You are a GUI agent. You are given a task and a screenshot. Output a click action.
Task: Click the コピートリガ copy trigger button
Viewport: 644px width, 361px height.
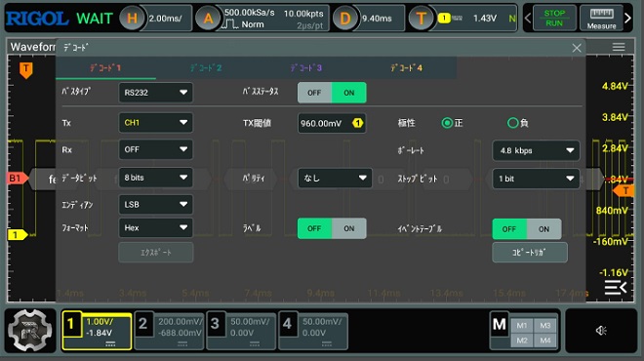click(530, 253)
